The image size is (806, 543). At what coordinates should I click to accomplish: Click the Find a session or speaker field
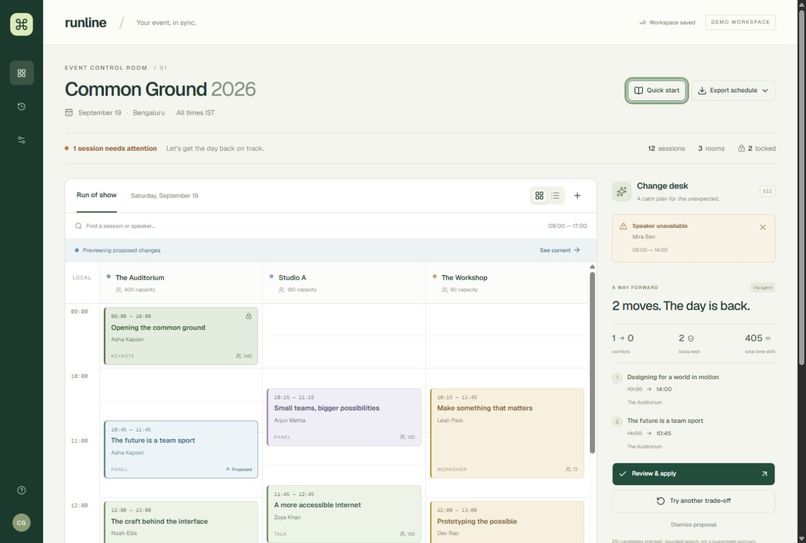click(x=308, y=226)
